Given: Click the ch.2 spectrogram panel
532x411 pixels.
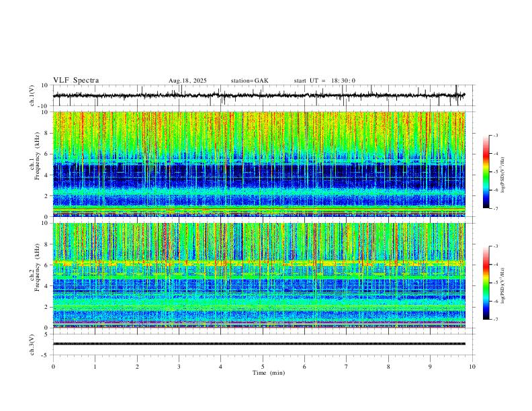Looking at the screenshot, I should click(x=259, y=275).
